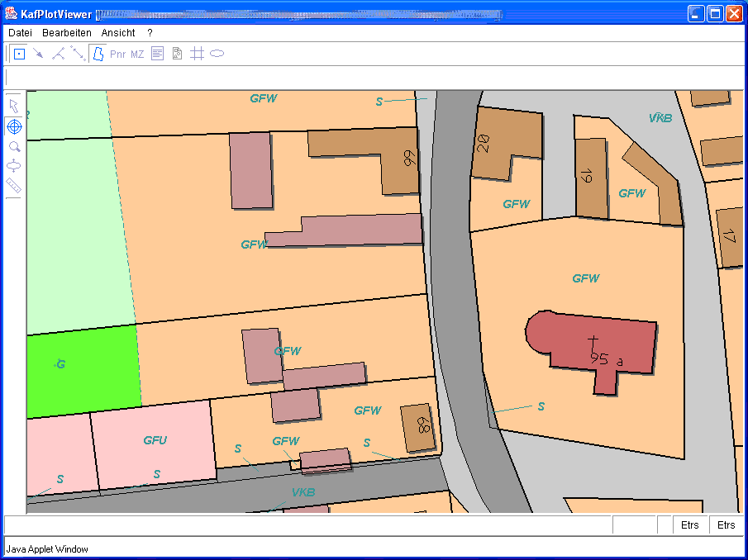Click the document with image icon

[x=177, y=54]
